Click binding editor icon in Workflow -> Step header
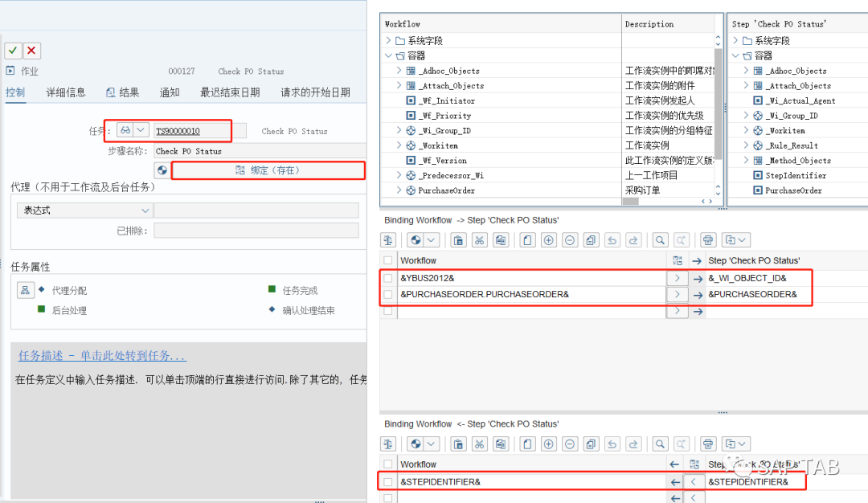Viewport: 868px width, 503px height. click(x=677, y=260)
